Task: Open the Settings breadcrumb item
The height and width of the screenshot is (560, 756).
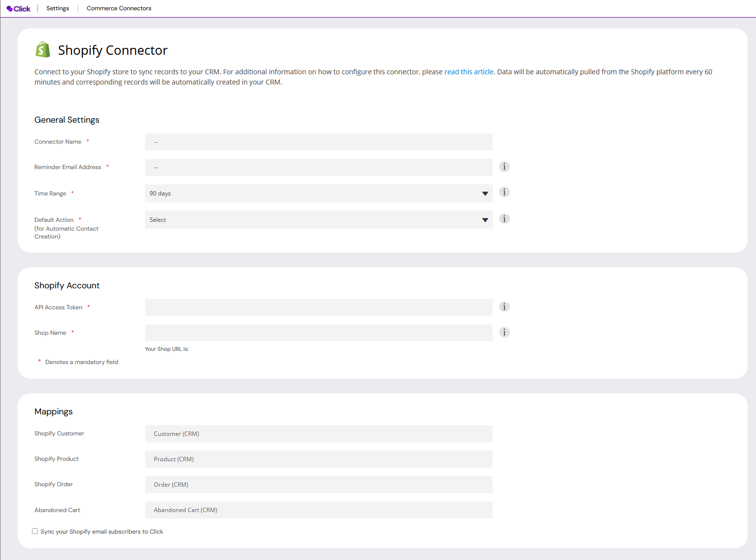Action: pos(58,8)
